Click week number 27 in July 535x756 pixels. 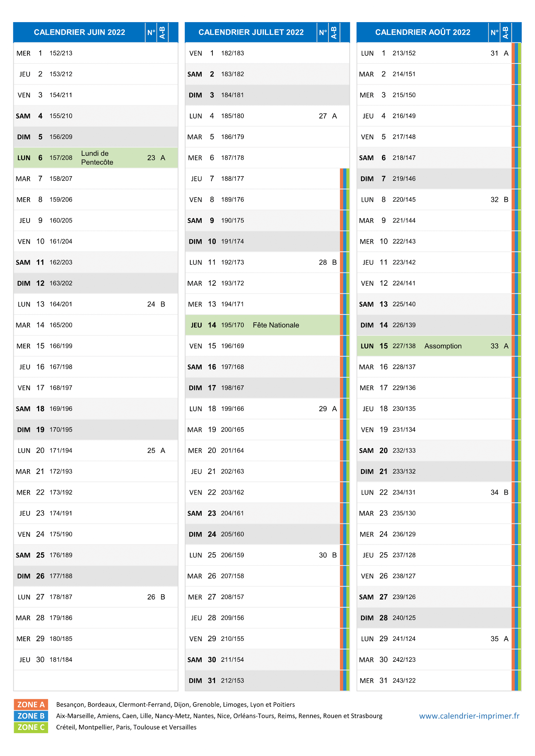click(x=323, y=116)
